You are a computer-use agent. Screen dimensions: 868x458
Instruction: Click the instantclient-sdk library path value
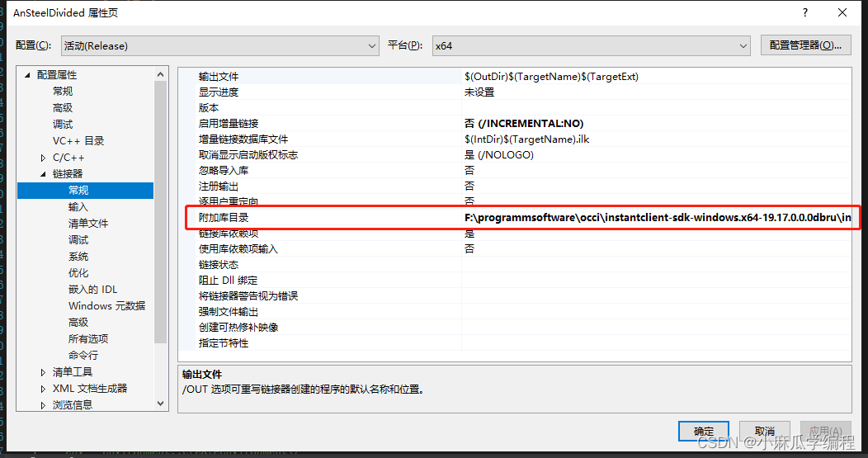(x=658, y=218)
